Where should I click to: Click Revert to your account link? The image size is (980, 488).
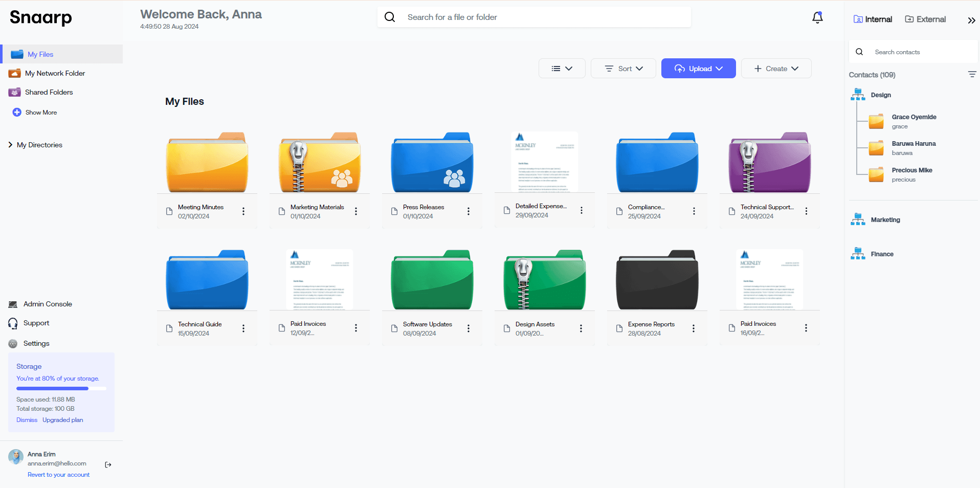point(58,475)
